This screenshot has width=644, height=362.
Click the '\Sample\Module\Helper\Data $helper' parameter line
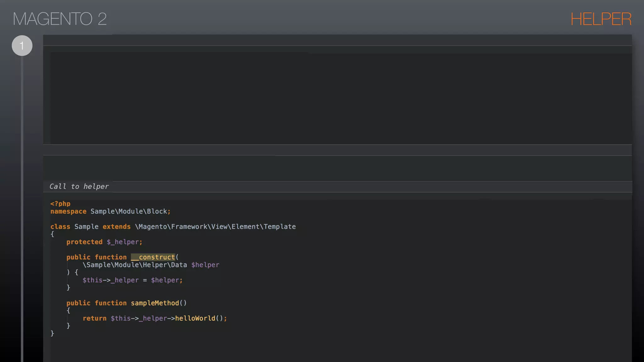point(151,265)
